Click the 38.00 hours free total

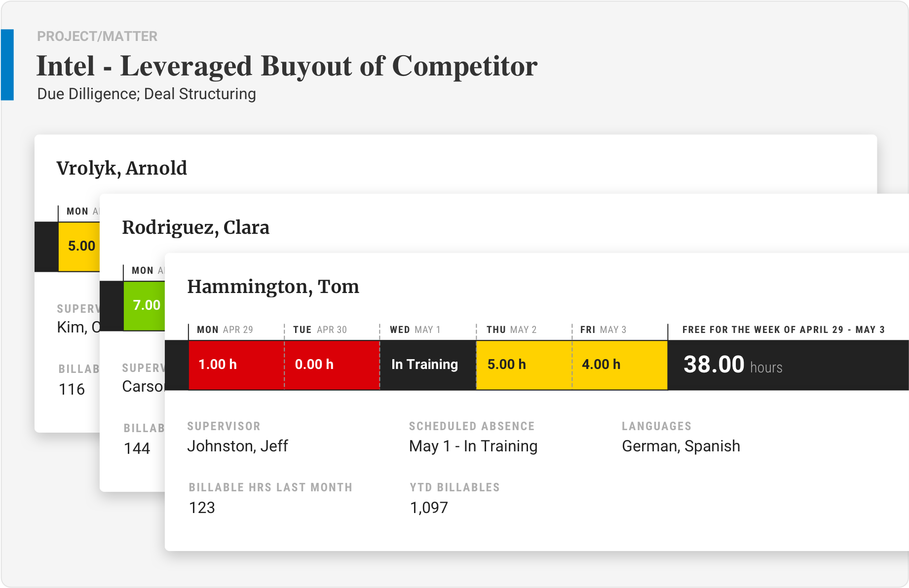coord(733,365)
